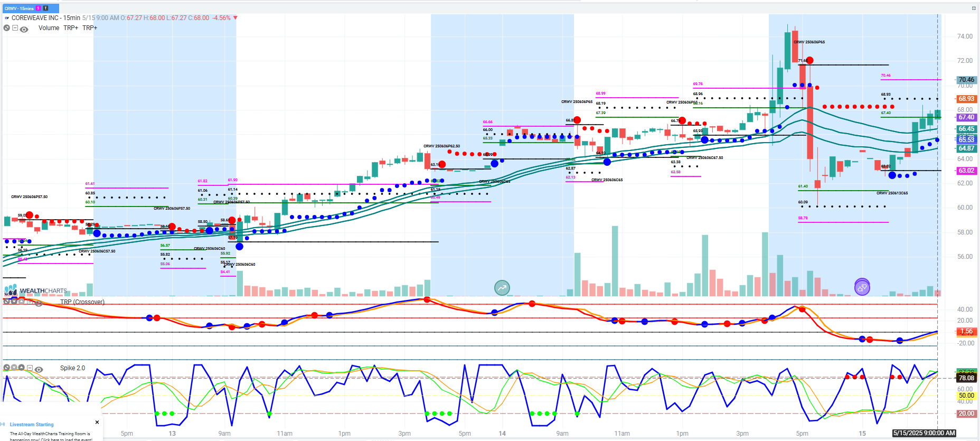Collapse the TRP (Crossover) panel

pos(30,302)
